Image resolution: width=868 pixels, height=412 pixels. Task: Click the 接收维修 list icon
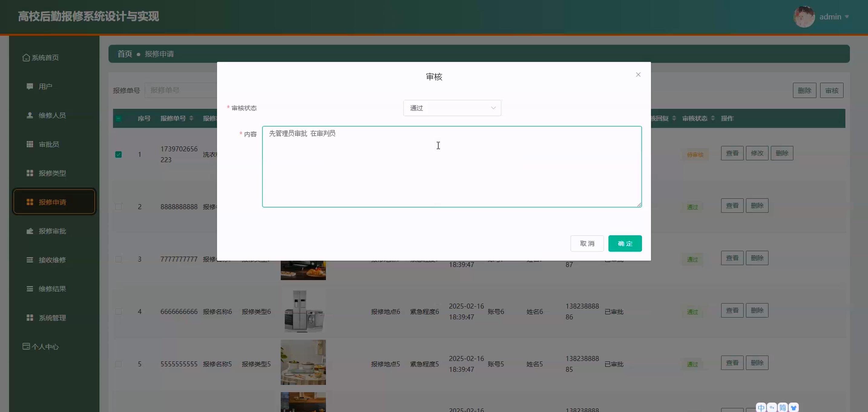pos(30,260)
